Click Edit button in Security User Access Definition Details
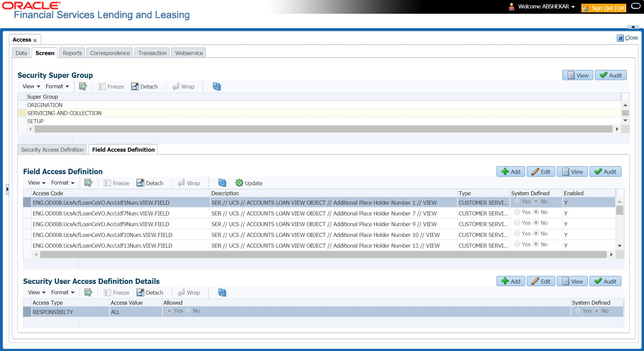This screenshot has width=644, height=351. tap(541, 282)
